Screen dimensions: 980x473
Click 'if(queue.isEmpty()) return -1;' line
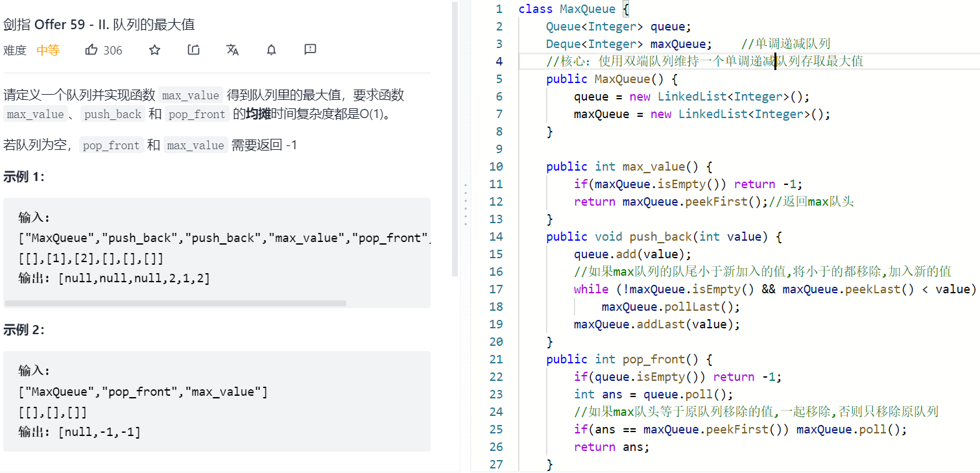click(678, 377)
